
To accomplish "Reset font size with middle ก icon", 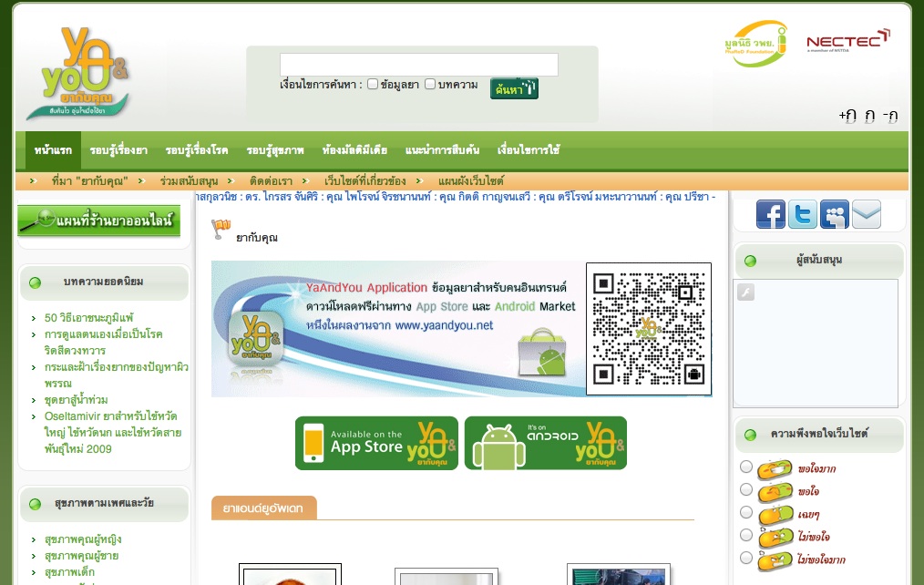I will [x=870, y=116].
